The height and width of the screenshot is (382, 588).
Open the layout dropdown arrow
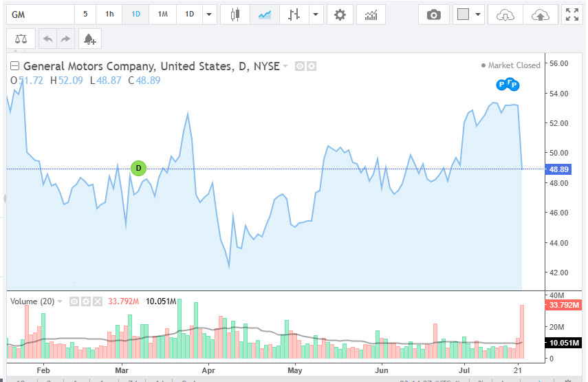[x=478, y=14]
